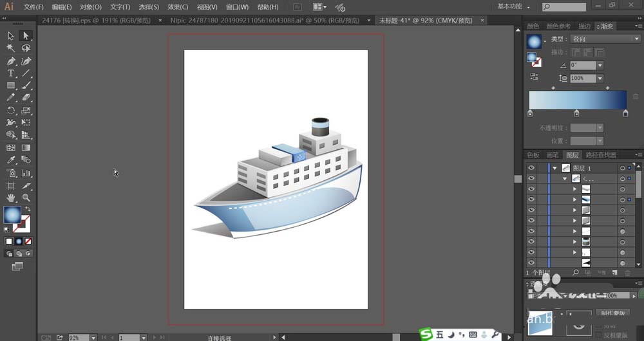Click the create new layer icon
644x341 pixels.
(614, 272)
